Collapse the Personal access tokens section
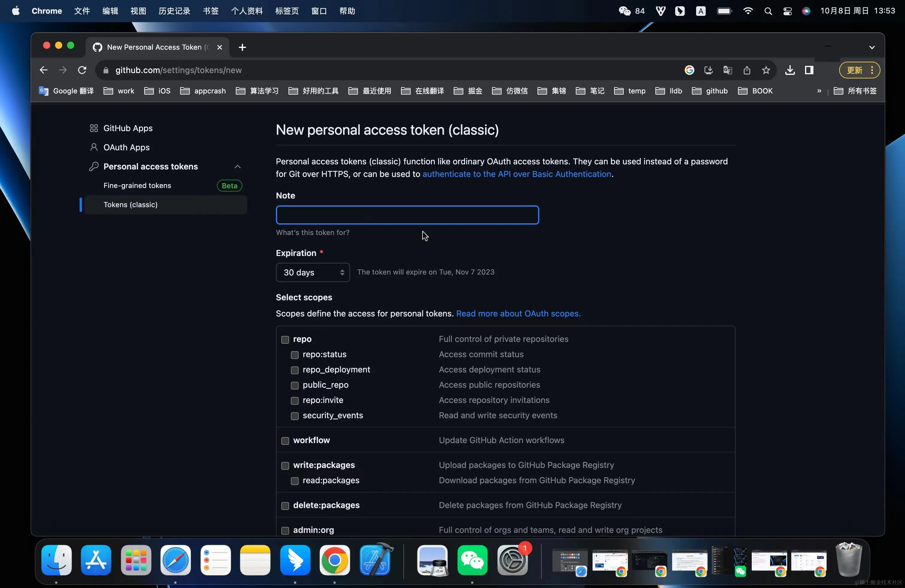The height and width of the screenshot is (588, 905). click(237, 166)
